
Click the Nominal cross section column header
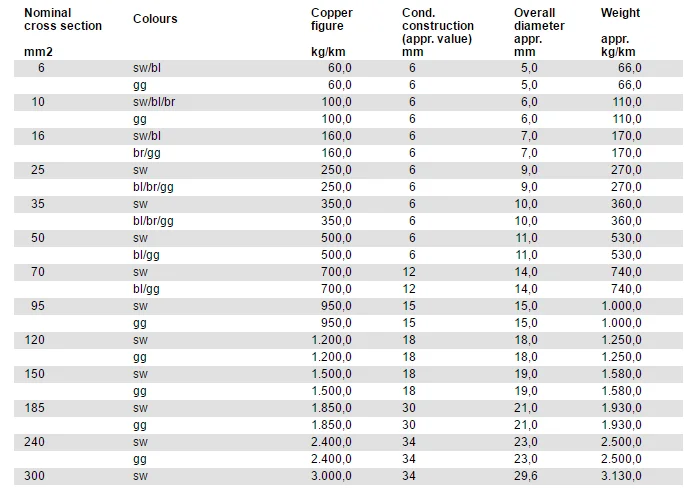[x=63, y=32]
